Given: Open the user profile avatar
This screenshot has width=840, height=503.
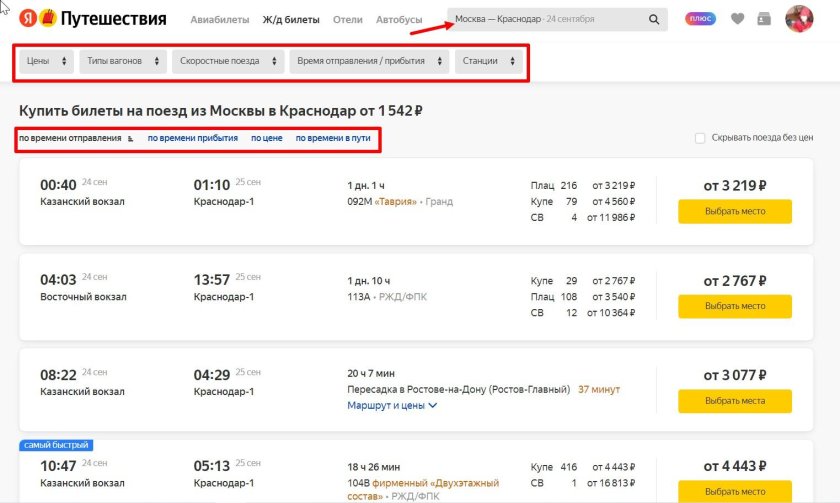Looking at the screenshot, I should 799,19.
